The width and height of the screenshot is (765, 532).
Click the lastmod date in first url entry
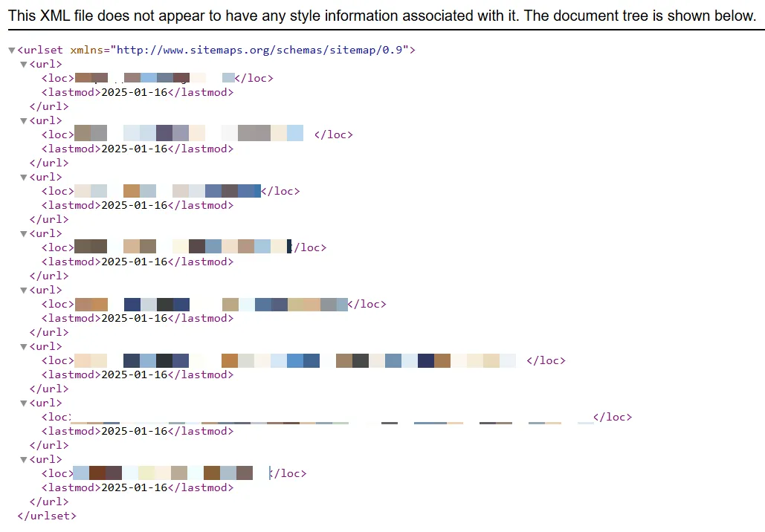tap(134, 93)
